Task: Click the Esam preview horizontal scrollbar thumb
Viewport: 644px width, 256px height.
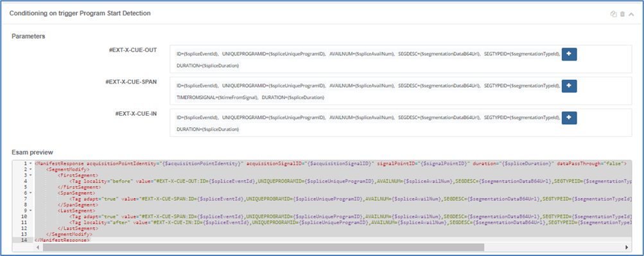Action: (x=263, y=248)
